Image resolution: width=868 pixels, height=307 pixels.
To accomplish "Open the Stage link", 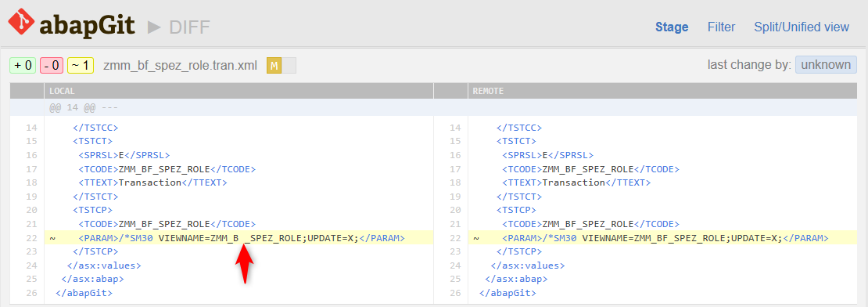I will 672,27.
